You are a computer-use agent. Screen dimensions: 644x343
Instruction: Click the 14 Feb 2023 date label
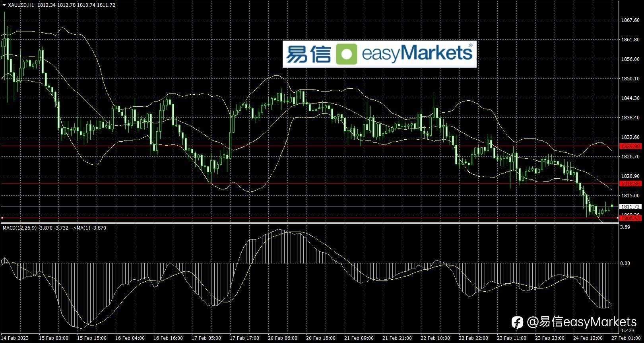click(x=15, y=338)
